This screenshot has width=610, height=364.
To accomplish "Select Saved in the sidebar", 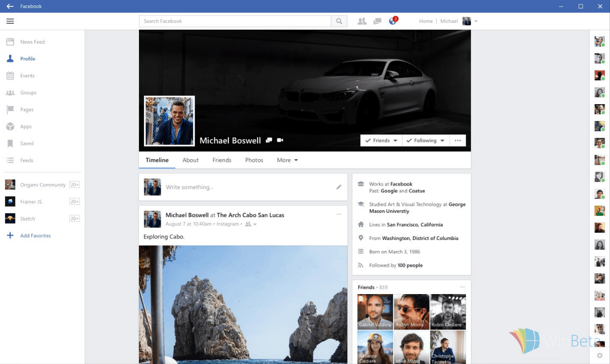I will 27,143.
